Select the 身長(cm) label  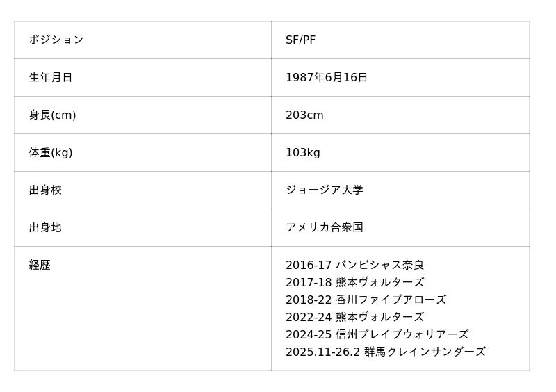52,115
